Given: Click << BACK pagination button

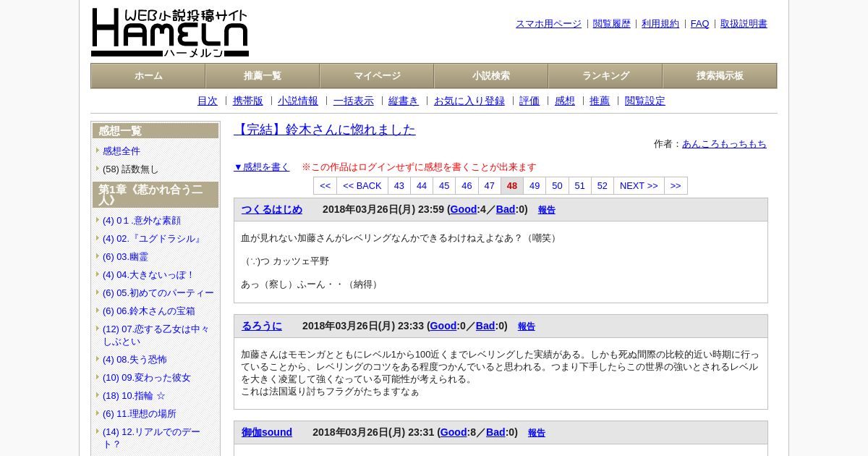Looking at the screenshot, I should pos(362,186).
